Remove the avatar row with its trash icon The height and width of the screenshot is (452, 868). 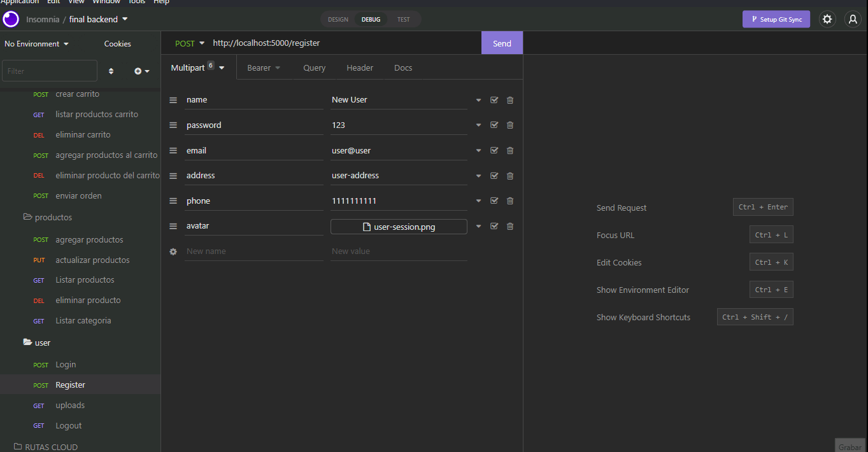coord(509,226)
